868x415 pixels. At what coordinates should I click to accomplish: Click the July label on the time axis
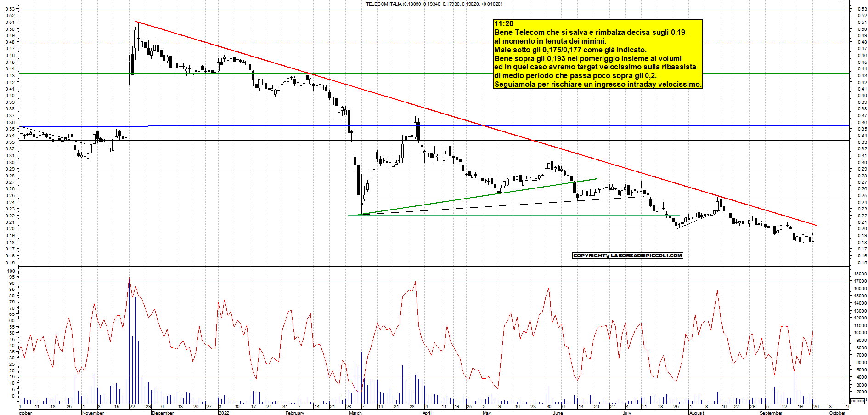coord(627,413)
